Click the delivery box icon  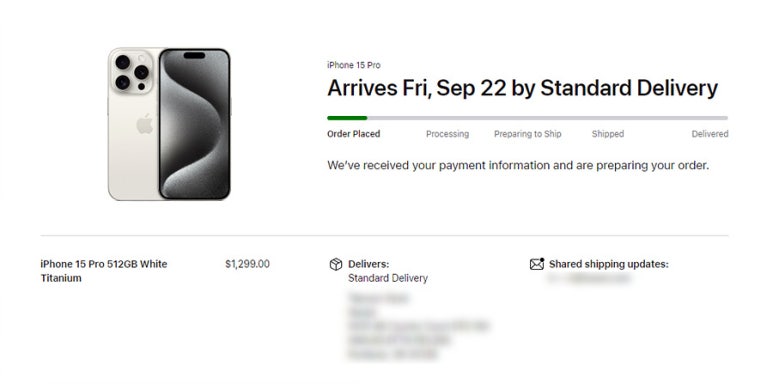click(335, 265)
